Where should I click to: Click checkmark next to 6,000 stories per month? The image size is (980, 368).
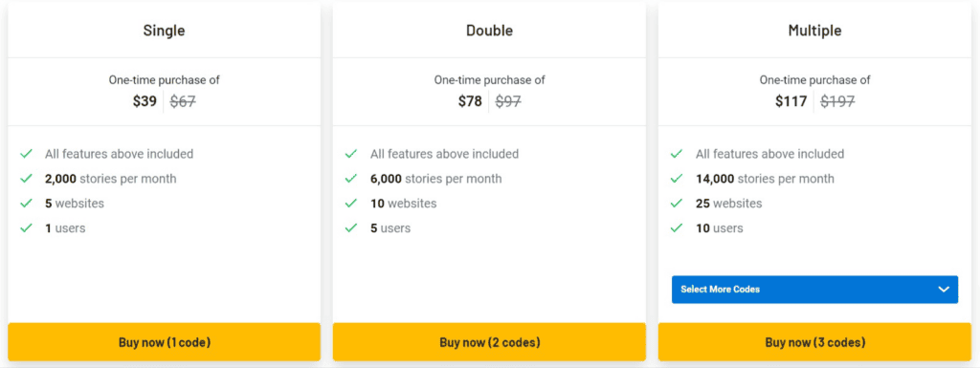(x=351, y=179)
